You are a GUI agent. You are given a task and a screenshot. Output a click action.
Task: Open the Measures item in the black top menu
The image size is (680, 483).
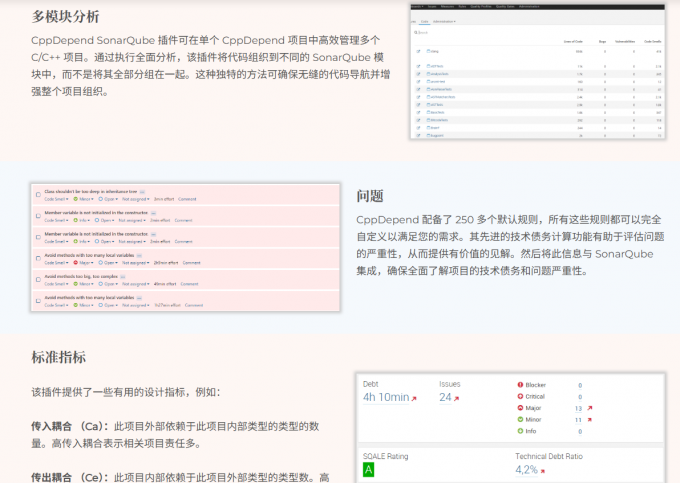coord(447,7)
